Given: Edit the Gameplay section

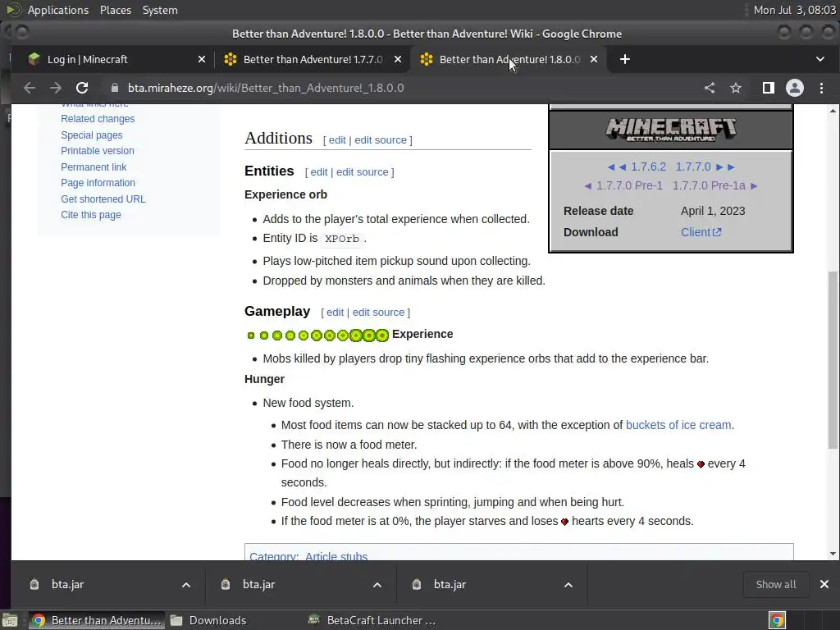Looking at the screenshot, I should tap(335, 313).
